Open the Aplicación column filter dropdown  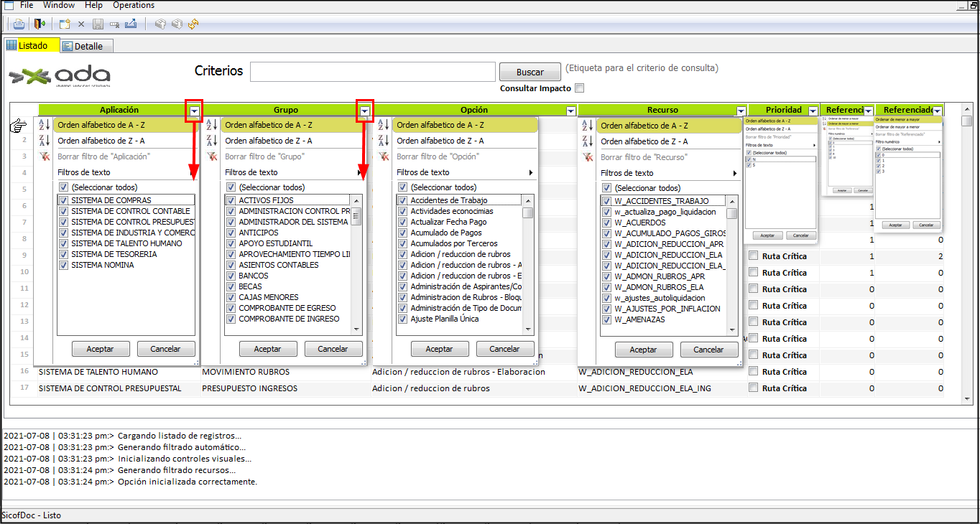194,111
